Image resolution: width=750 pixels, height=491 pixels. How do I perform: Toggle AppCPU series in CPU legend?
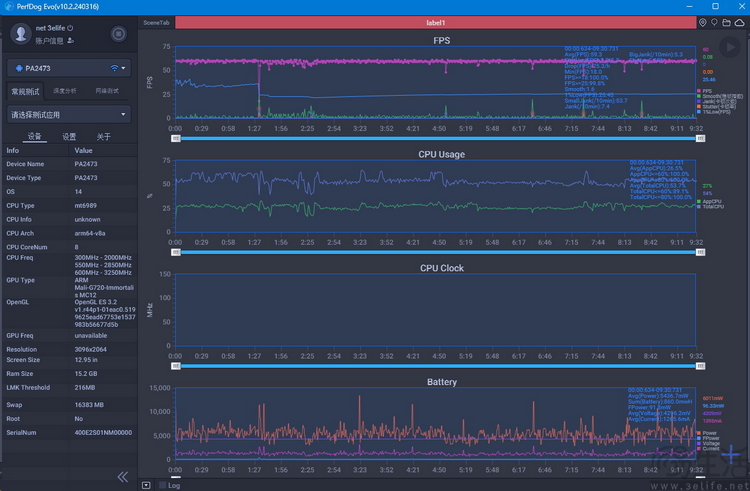709,202
